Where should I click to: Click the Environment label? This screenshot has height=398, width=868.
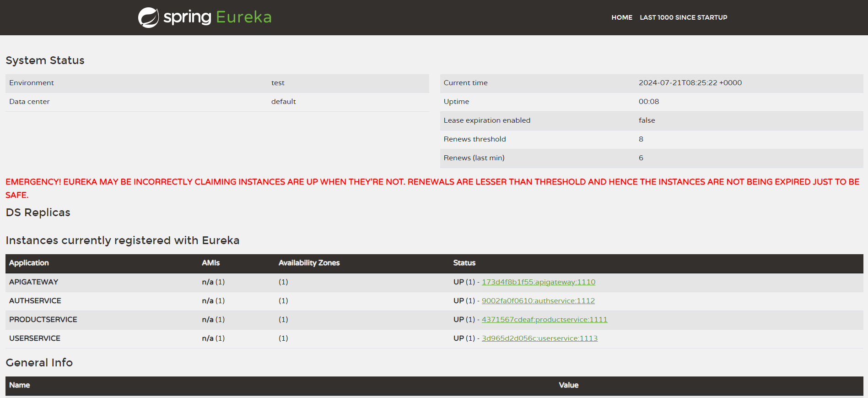pyautogui.click(x=32, y=83)
